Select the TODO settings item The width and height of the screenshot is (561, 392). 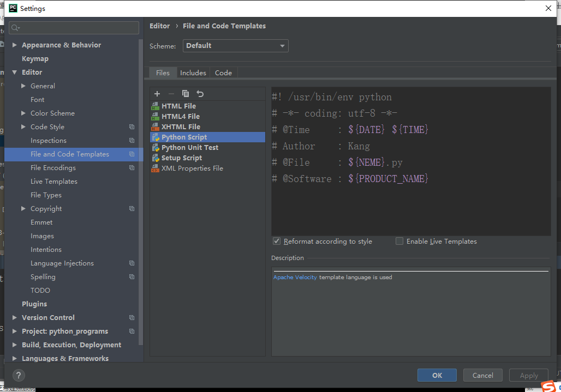pos(40,291)
